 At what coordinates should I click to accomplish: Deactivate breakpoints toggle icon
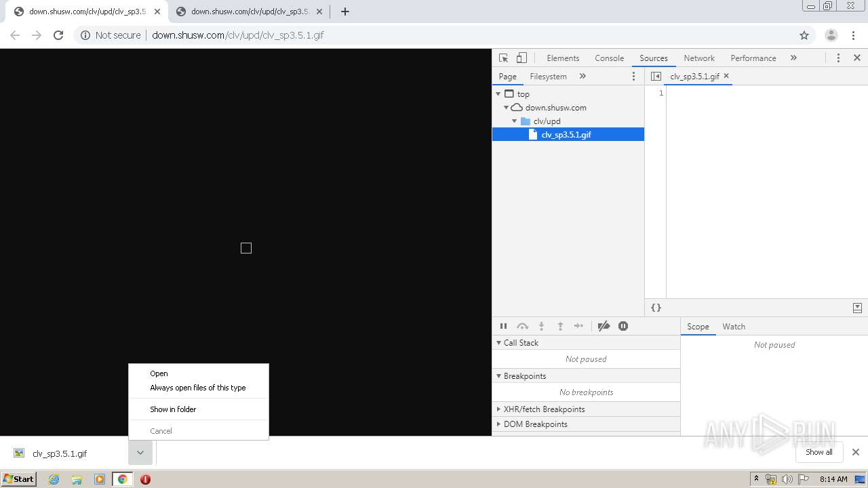(604, 327)
